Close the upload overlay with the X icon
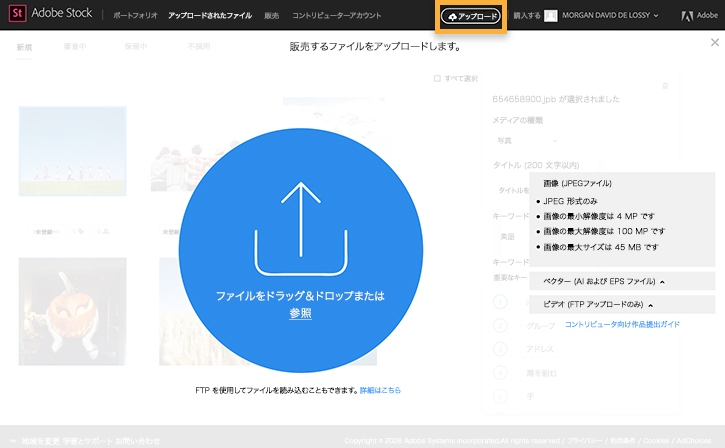The image size is (725, 448). (715, 43)
